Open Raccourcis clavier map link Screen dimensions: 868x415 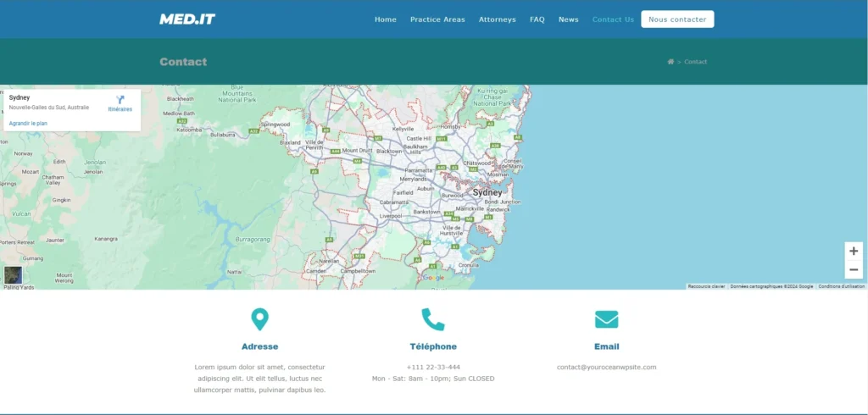706,286
